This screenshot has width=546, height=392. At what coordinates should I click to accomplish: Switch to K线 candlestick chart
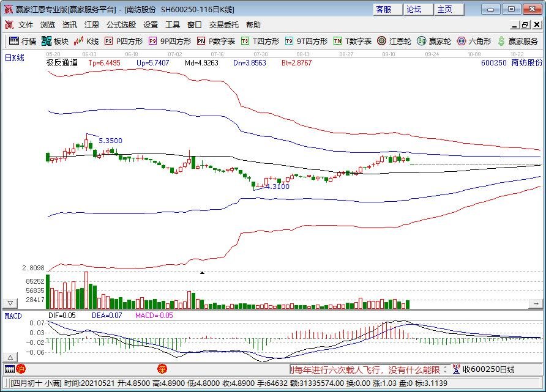86,41
